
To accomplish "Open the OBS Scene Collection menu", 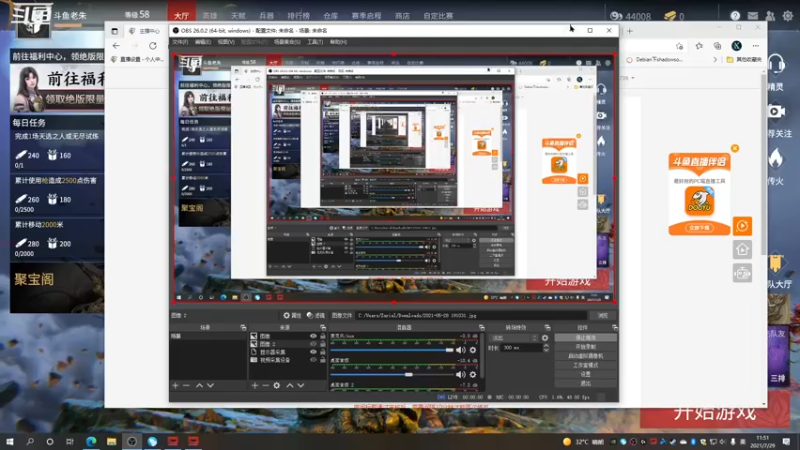I will [x=287, y=42].
